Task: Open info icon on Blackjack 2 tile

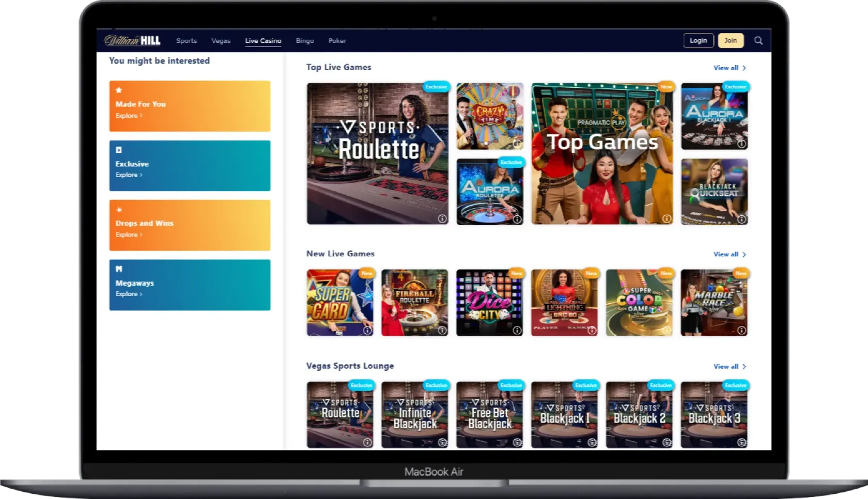Action: coord(667,442)
